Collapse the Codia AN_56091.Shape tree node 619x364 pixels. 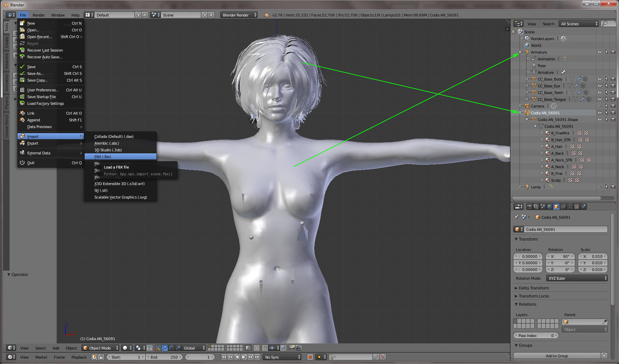tap(527, 119)
